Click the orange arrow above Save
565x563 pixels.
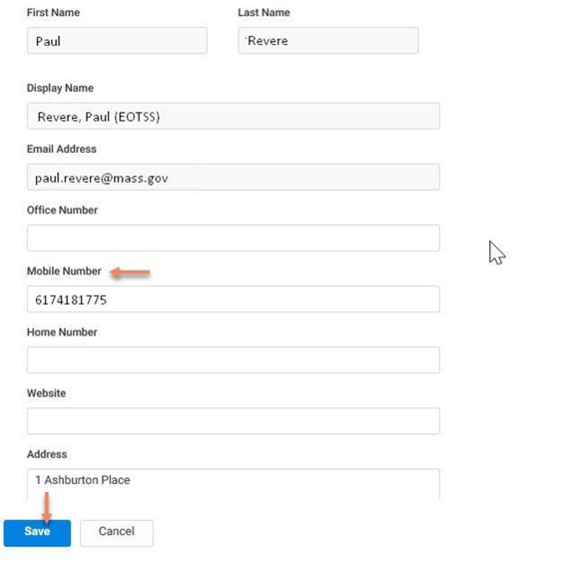point(46,507)
